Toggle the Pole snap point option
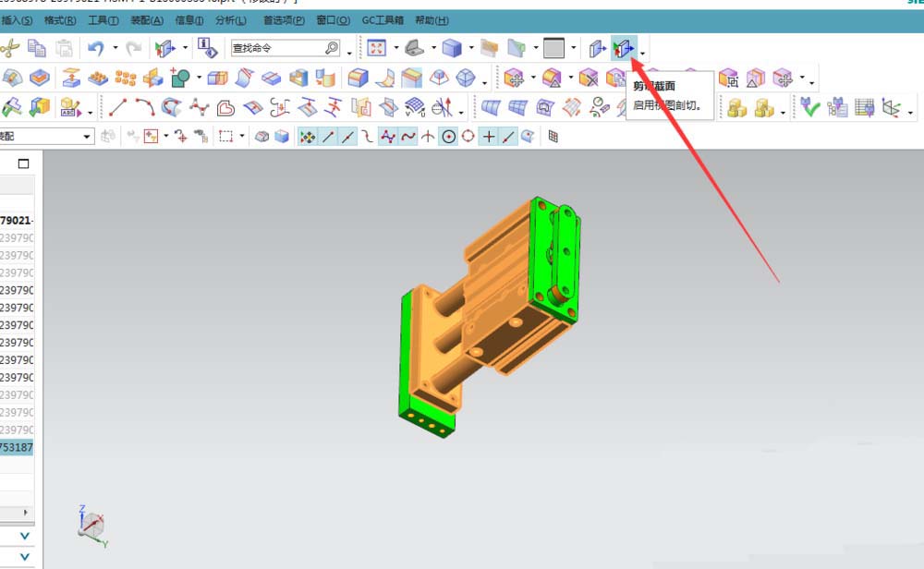The width and height of the screenshot is (924, 569). 388,137
